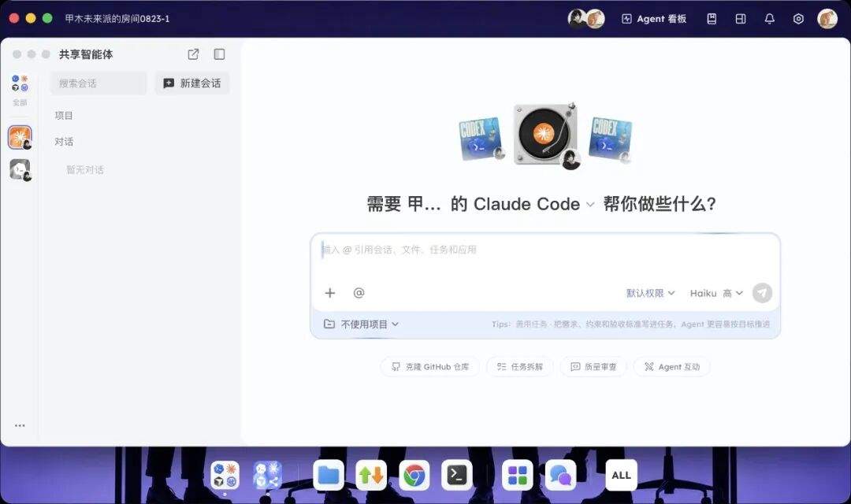Open the Haiku 高 model dropdown
The height and width of the screenshot is (504, 851).
pos(715,293)
